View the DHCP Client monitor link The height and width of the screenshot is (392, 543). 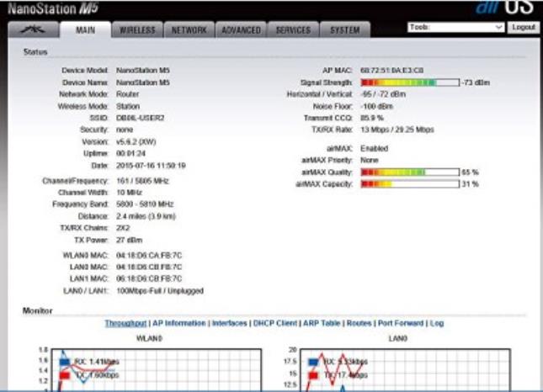pyautogui.click(x=276, y=323)
